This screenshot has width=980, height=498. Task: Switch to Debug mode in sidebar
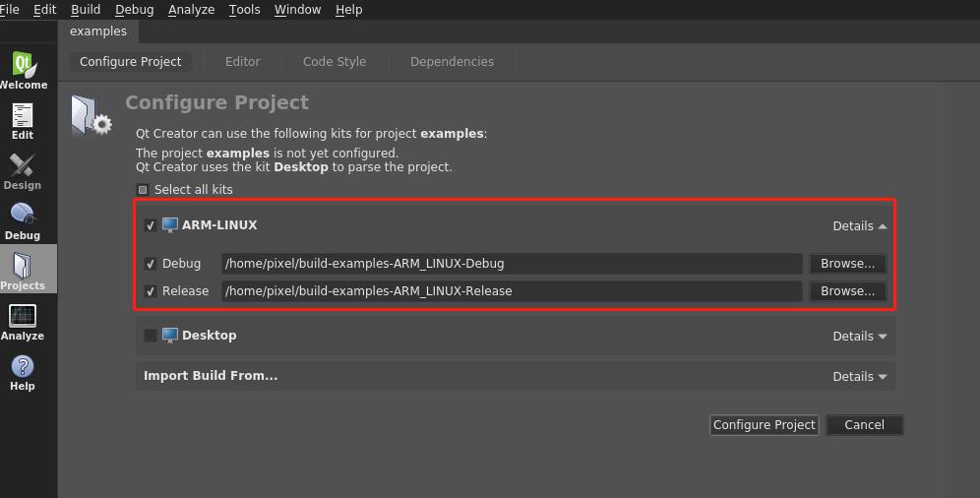(x=23, y=215)
